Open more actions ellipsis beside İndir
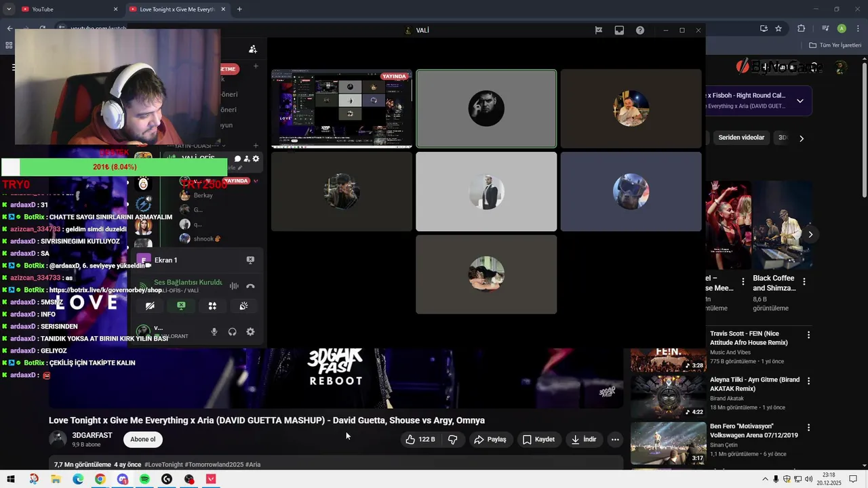 click(x=615, y=439)
